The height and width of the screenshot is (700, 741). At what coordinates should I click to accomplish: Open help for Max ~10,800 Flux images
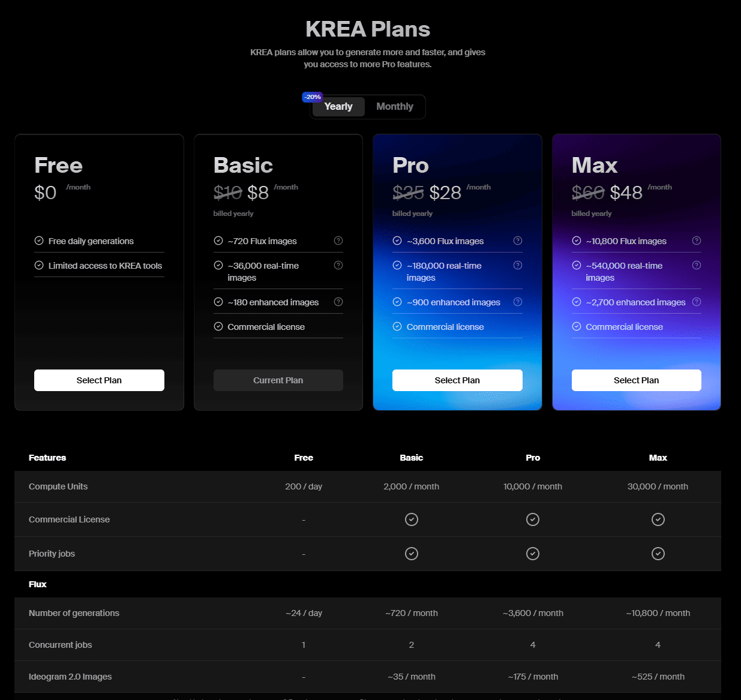[697, 241]
